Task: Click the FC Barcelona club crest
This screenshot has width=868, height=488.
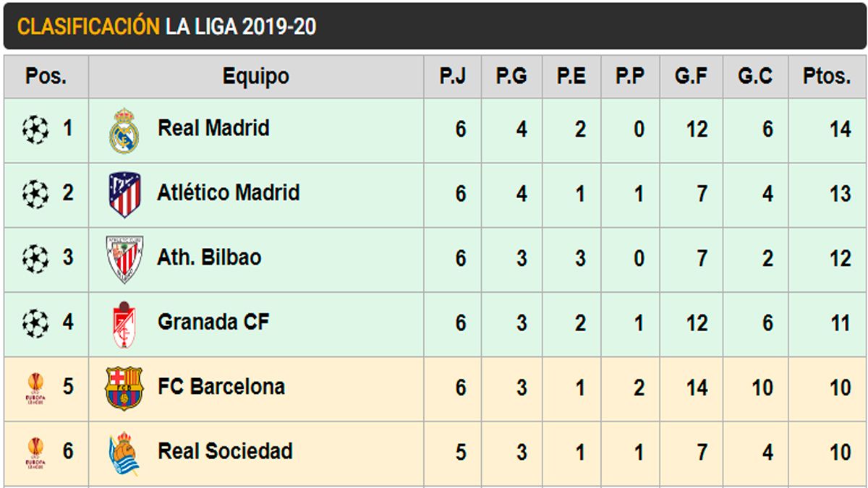Action: point(124,388)
